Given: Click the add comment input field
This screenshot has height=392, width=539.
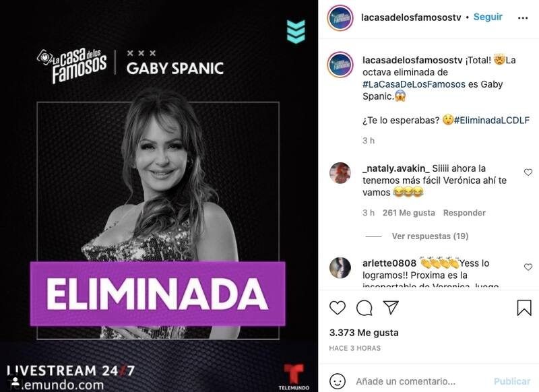Looking at the screenshot, I should (x=420, y=381).
